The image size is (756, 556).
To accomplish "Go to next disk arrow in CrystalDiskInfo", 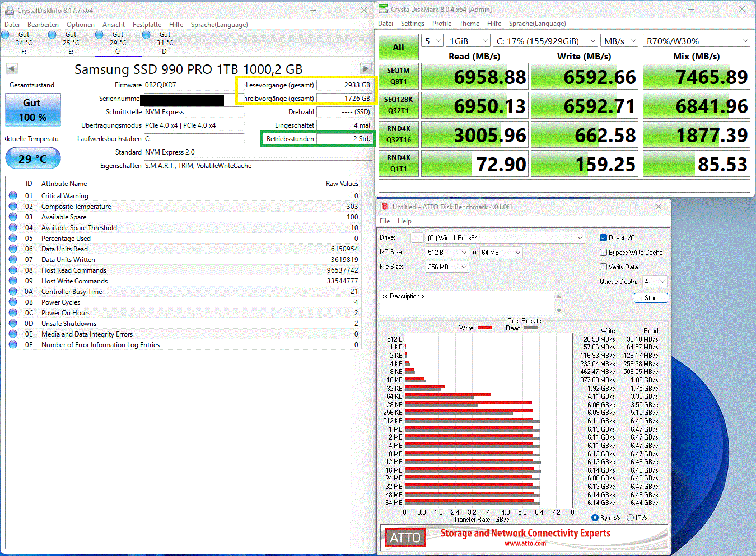I will 366,69.
